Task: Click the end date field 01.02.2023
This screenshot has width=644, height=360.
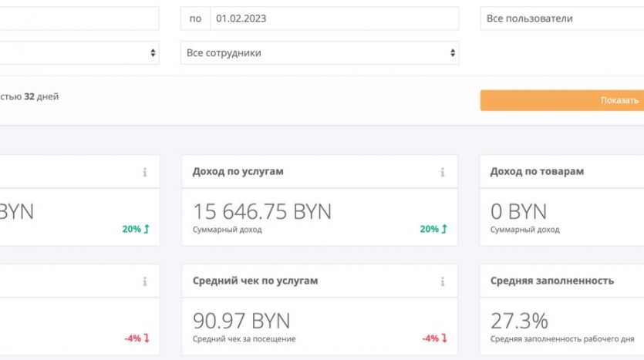Action: pyautogui.click(x=333, y=19)
